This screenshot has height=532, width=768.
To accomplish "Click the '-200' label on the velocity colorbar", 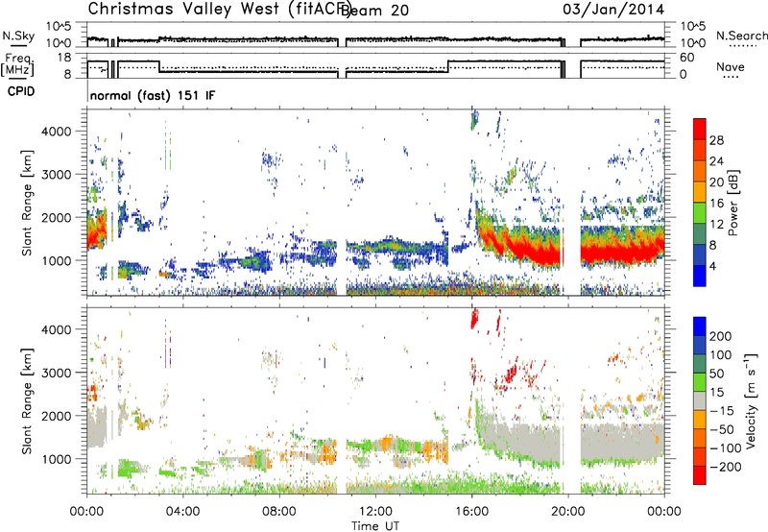I will point(724,467).
